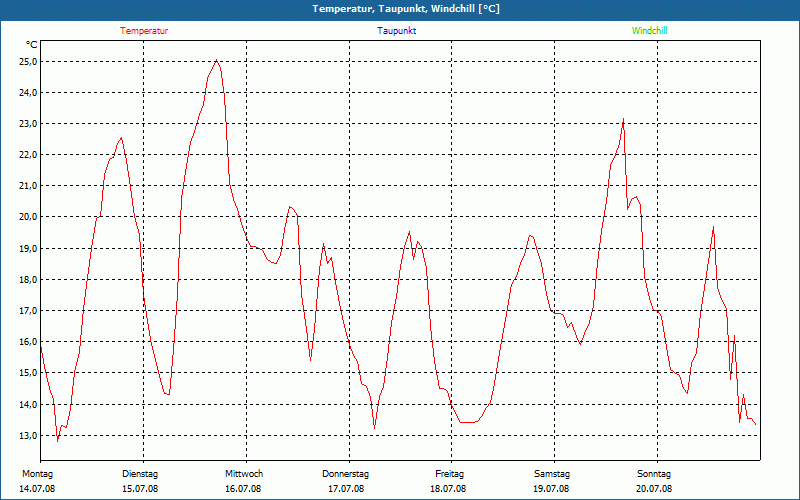The image size is (800, 500).
Task: Click the Sonntag day label
Action: click(654, 474)
